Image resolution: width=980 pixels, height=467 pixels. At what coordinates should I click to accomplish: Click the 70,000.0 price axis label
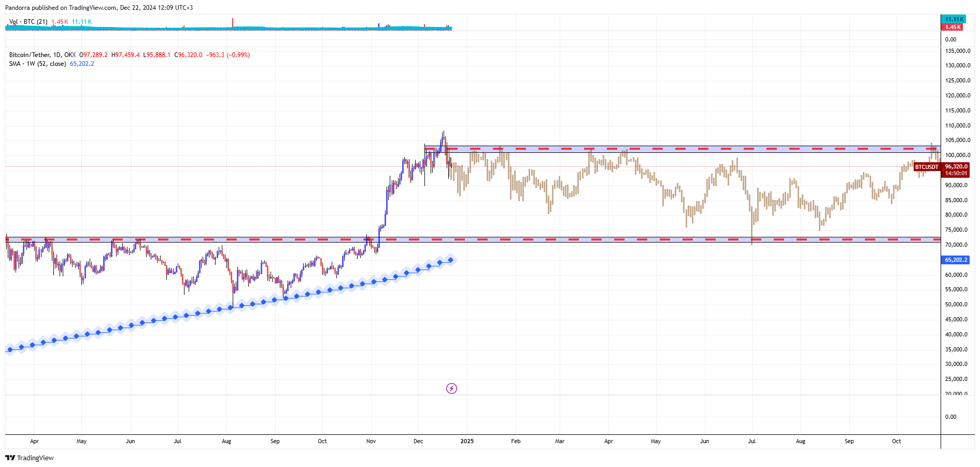pos(956,245)
